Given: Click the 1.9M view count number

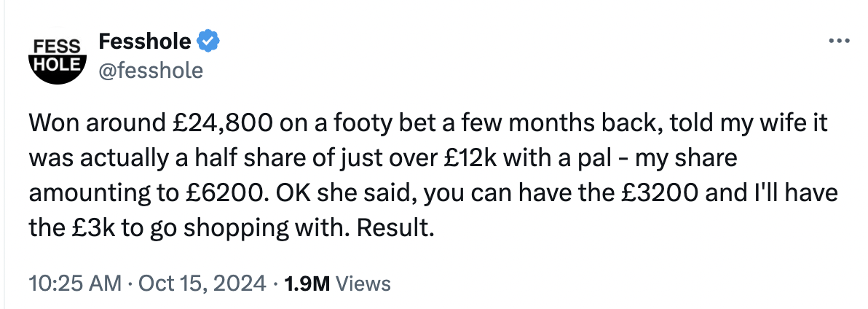Looking at the screenshot, I should [x=308, y=283].
